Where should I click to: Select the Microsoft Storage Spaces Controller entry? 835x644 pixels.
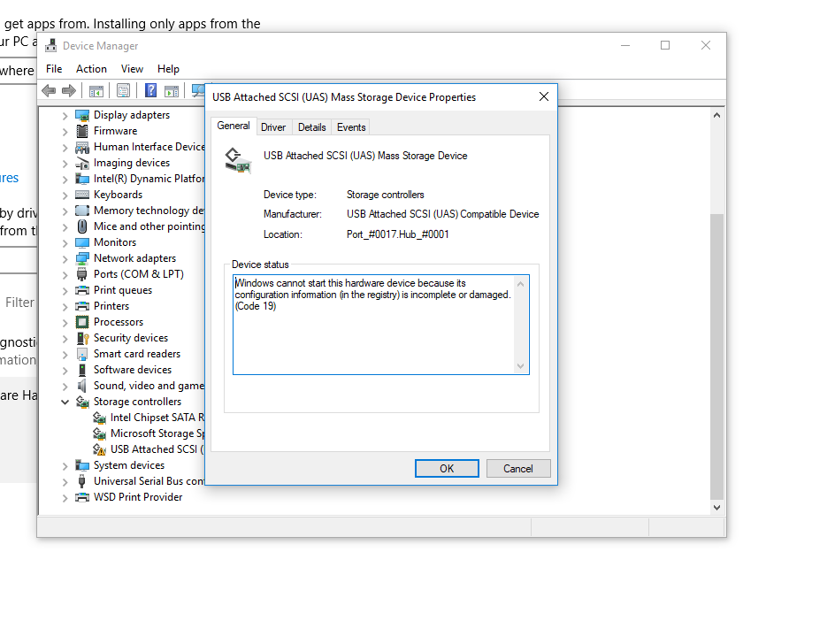[x=159, y=433]
